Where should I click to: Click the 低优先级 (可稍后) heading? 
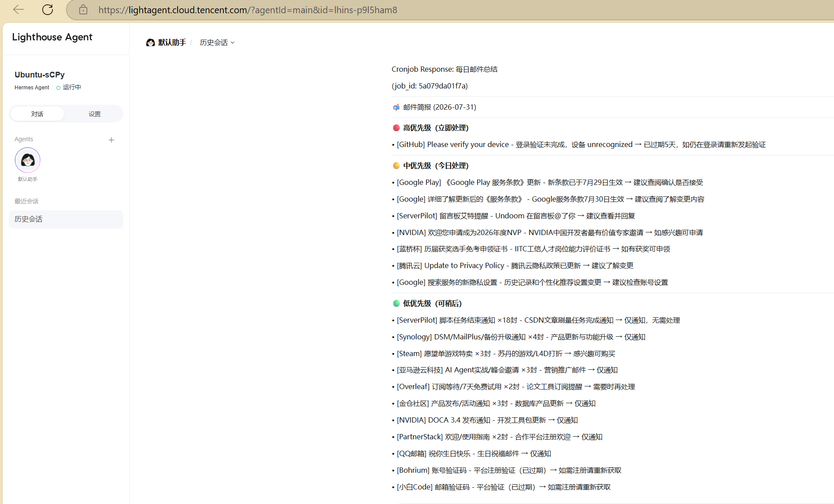click(x=432, y=303)
